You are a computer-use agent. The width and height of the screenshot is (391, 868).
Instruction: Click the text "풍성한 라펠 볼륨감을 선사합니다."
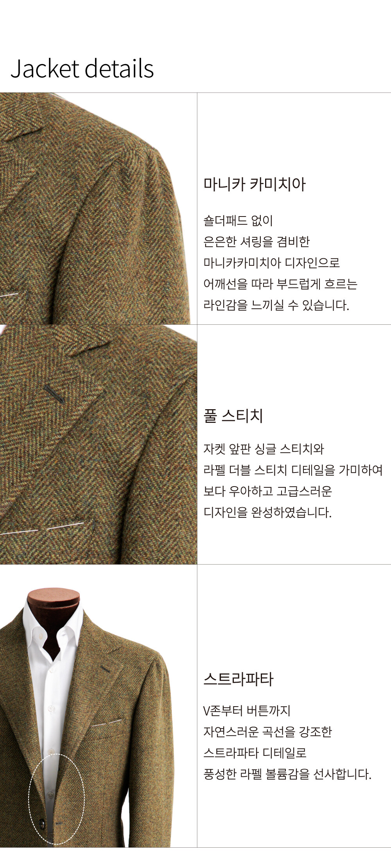pos(287,774)
